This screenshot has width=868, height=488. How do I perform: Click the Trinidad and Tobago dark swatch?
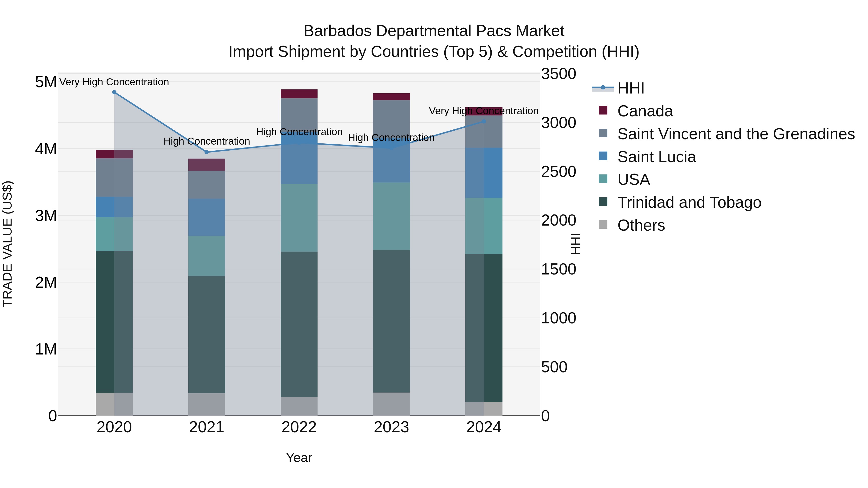pyautogui.click(x=603, y=201)
